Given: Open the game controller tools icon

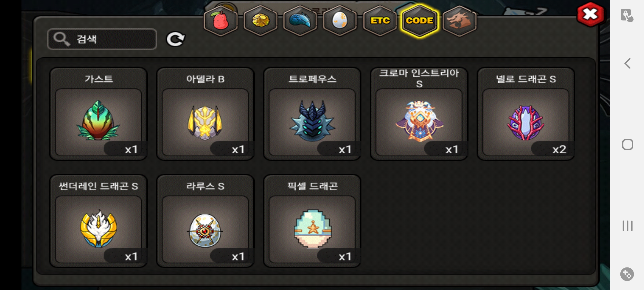Looking at the screenshot, I should (x=627, y=274).
